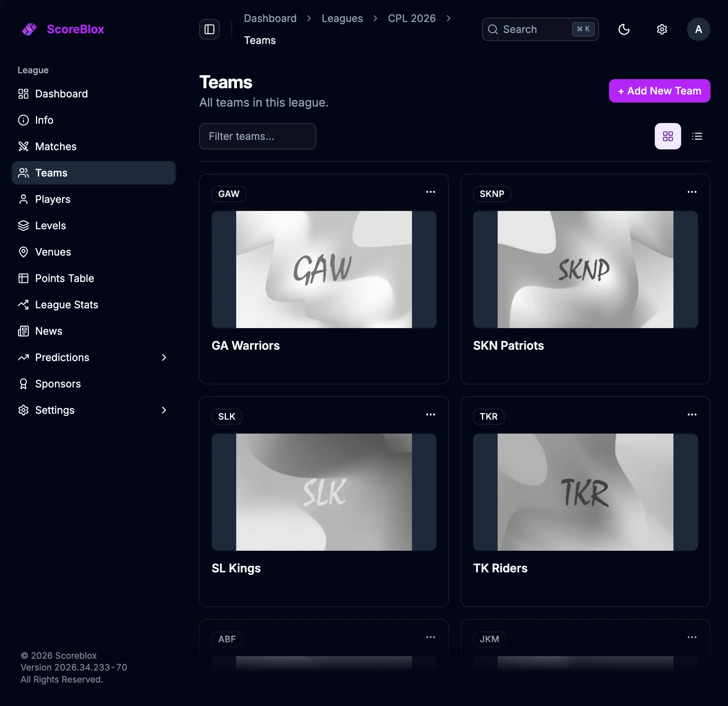Click the TKR code badge
Screen dimensions: 728x706
pyautogui.click(x=489, y=416)
